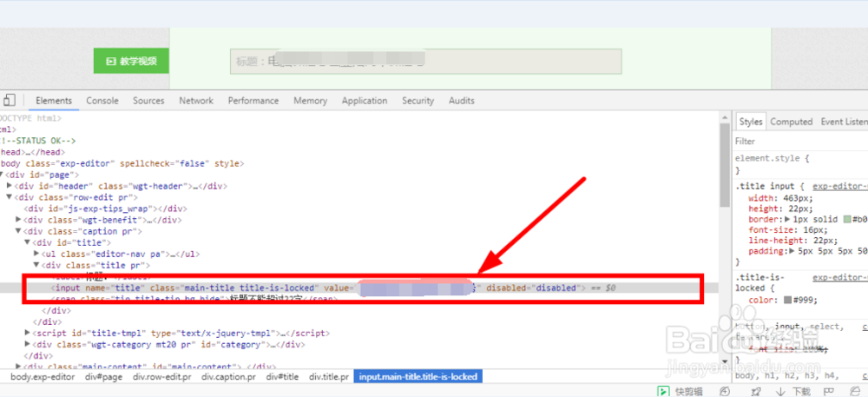Screen dimensions: 868x397
Task: Click the ad-block icon in the status bar
Action: coord(724,391)
